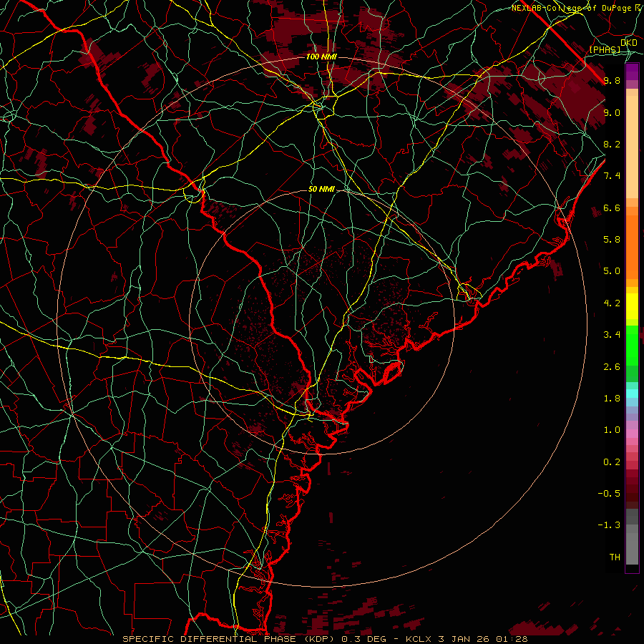Click the "3 JAN 26" date text

(465, 639)
